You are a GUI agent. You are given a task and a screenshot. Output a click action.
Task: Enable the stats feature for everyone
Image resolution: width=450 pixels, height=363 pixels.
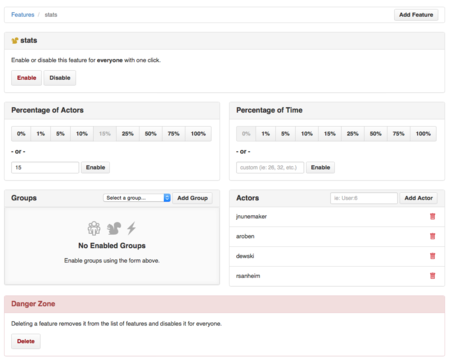click(27, 78)
